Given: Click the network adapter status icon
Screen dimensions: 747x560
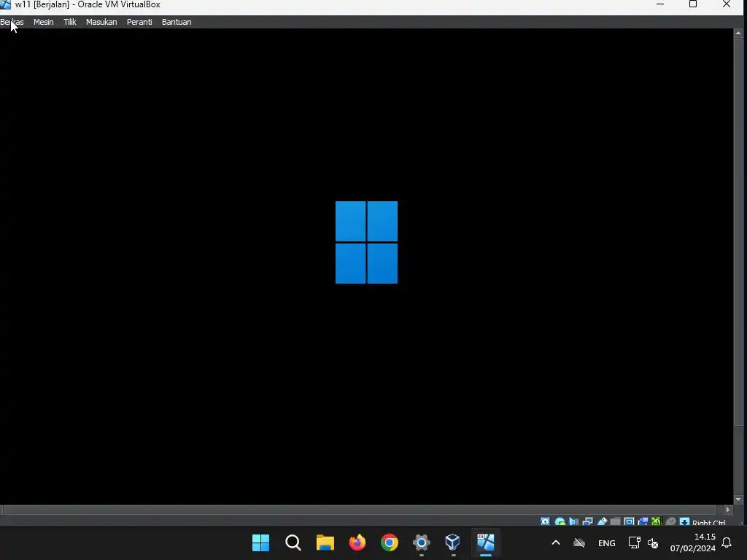Looking at the screenshot, I should 588,521.
